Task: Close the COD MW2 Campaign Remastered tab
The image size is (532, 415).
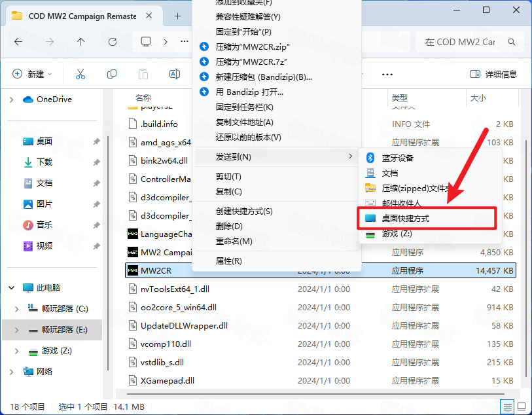Action: click(149, 16)
